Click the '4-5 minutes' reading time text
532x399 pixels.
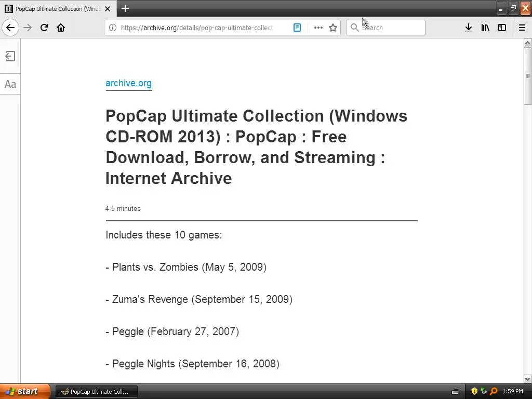123,209
